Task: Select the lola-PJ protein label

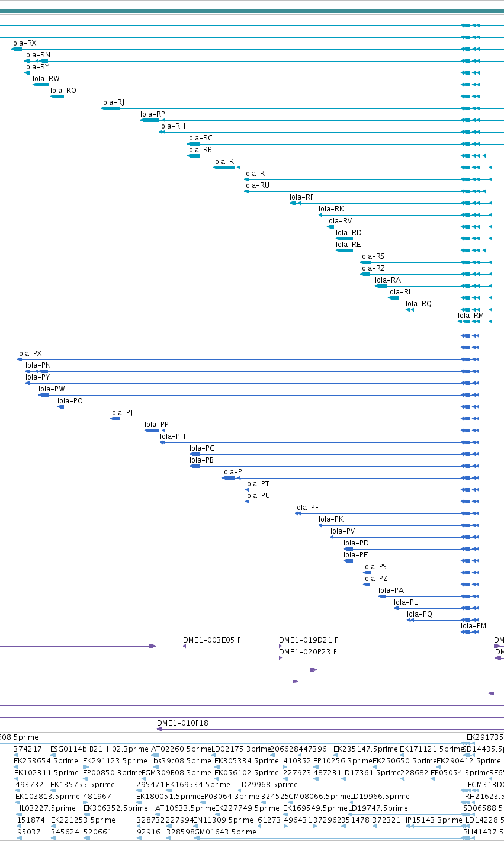Action: (x=122, y=413)
